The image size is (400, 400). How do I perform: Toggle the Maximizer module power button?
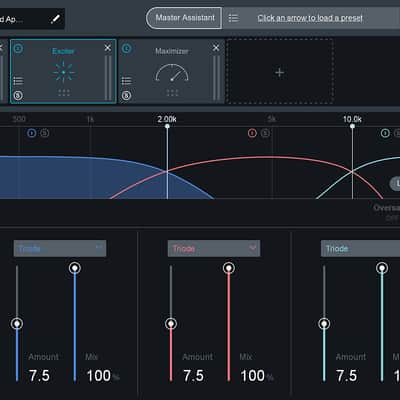click(x=127, y=49)
